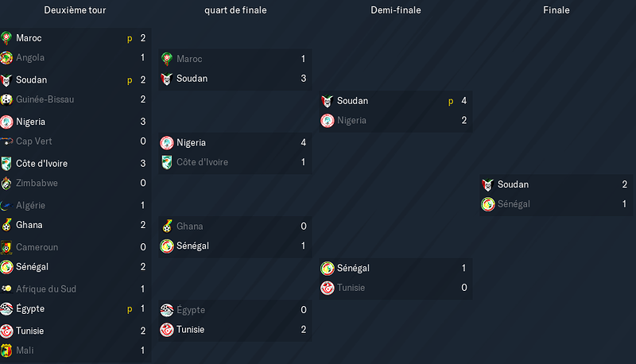Open Soudan's Demi-finale penalty score of 4
This screenshot has height=364, width=636.
(464, 101)
